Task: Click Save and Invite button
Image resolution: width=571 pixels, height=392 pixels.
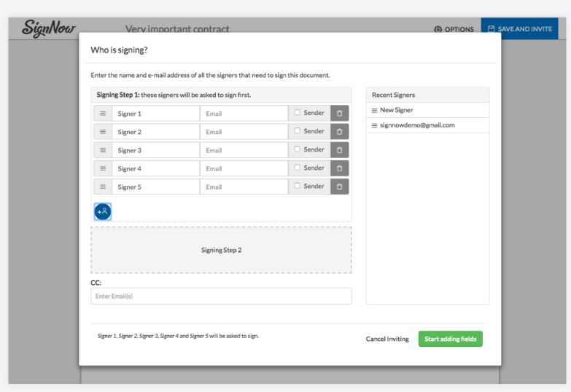Action: (x=519, y=29)
